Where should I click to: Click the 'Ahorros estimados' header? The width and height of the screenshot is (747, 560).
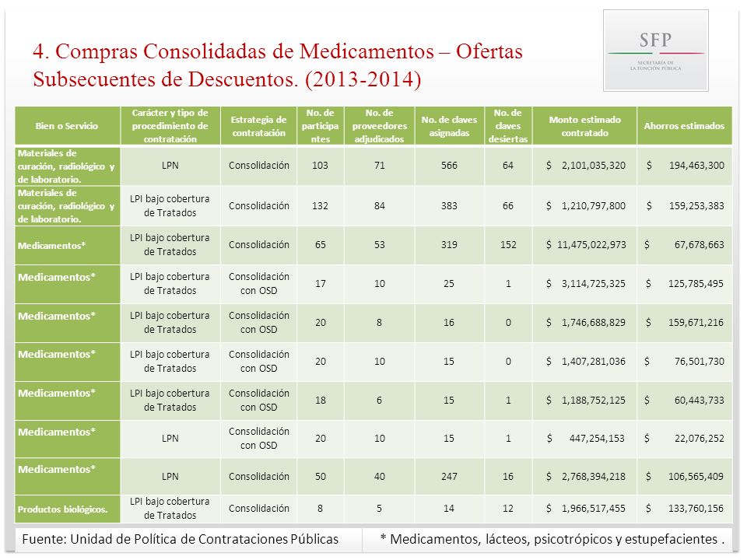coord(684,126)
